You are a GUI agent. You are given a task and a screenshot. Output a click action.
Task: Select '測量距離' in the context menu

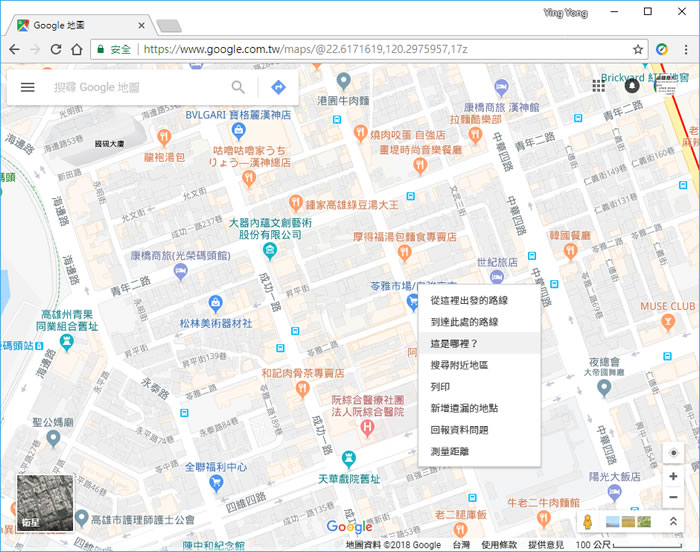pyautogui.click(x=450, y=451)
